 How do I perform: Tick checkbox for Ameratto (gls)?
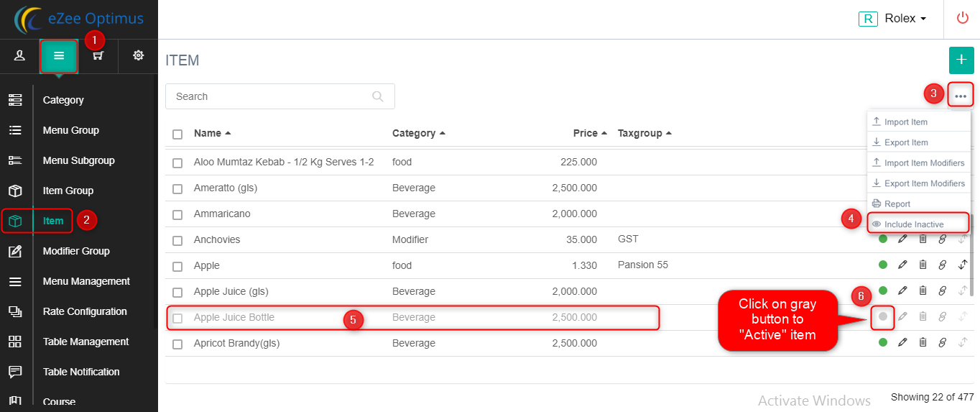pos(177,189)
